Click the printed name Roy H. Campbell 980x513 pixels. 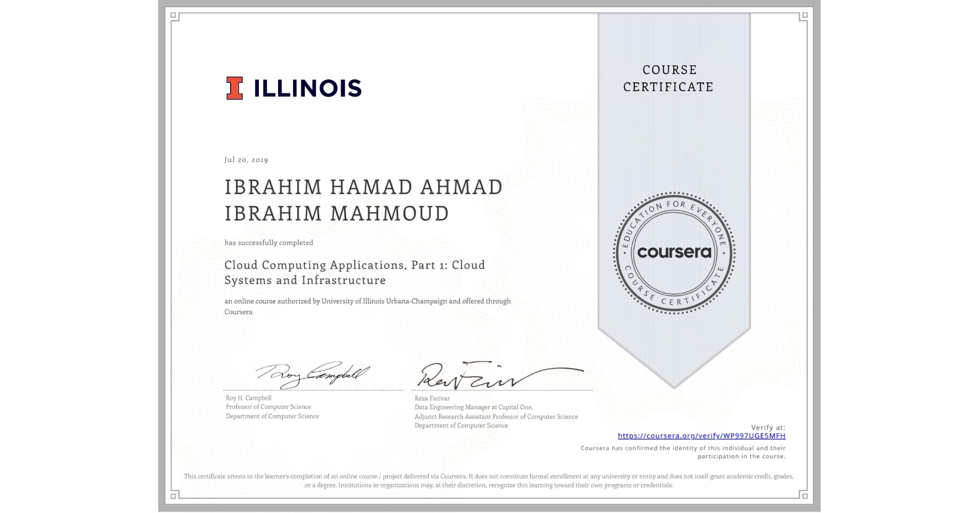coord(248,398)
